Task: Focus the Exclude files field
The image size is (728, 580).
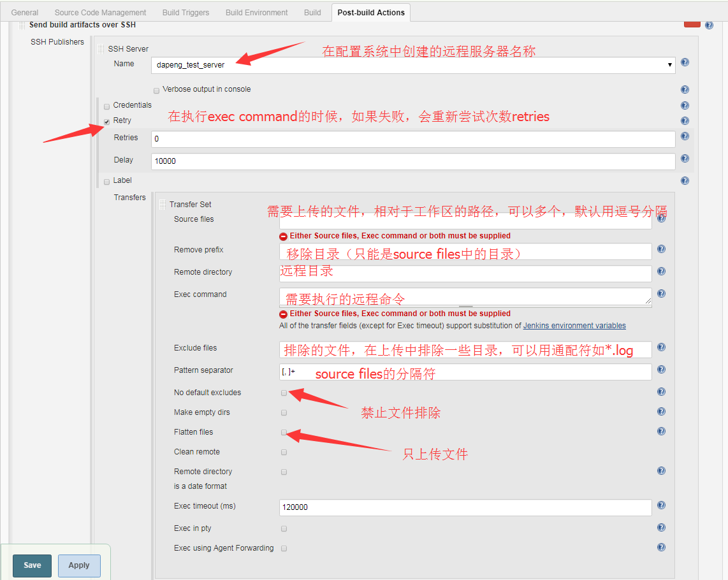Action: (x=465, y=350)
